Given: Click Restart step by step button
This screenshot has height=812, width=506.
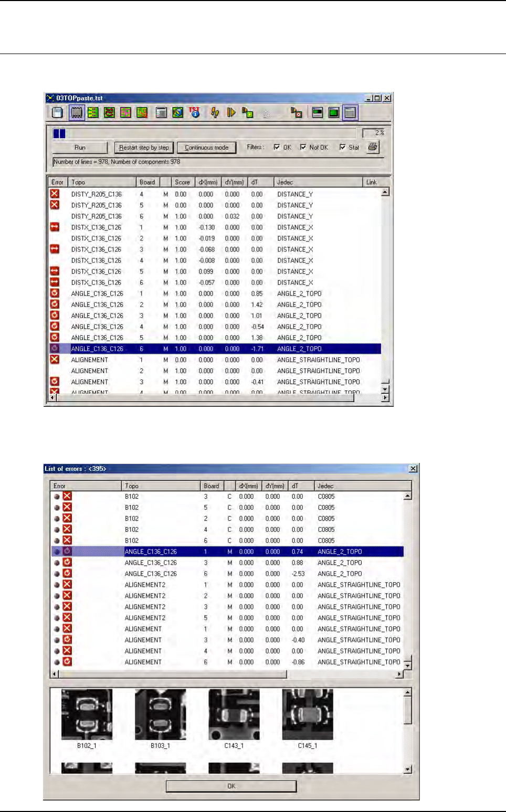Looking at the screenshot, I should (144, 147).
